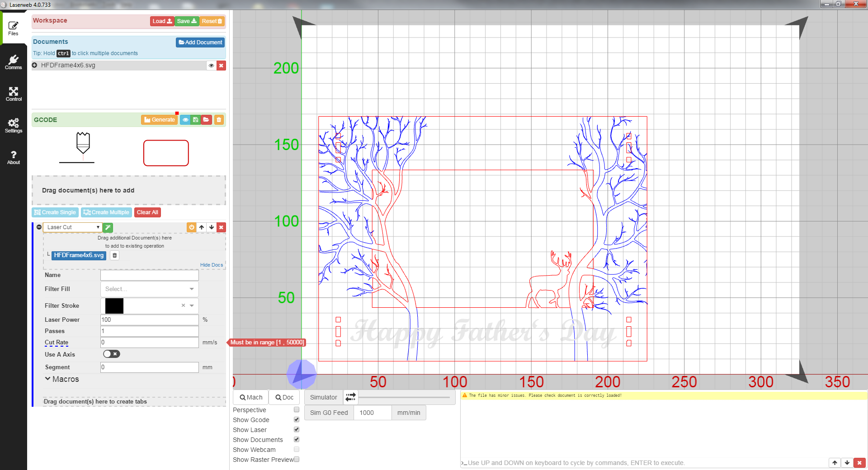Click the Simulator label
868x470 pixels.
(x=323, y=397)
